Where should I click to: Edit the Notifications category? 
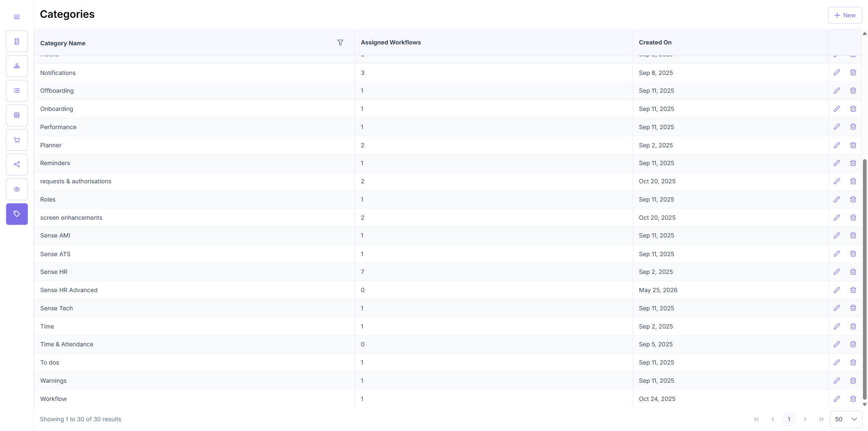pyautogui.click(x=837, y=72)
